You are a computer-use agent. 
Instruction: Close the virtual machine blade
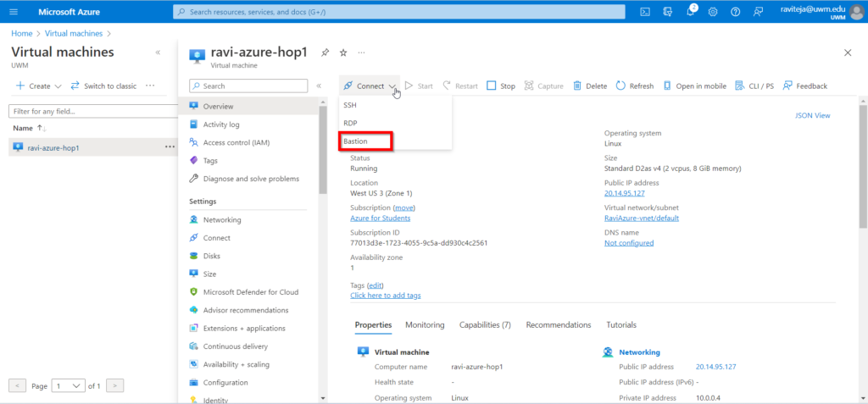[x=848, y=53]
